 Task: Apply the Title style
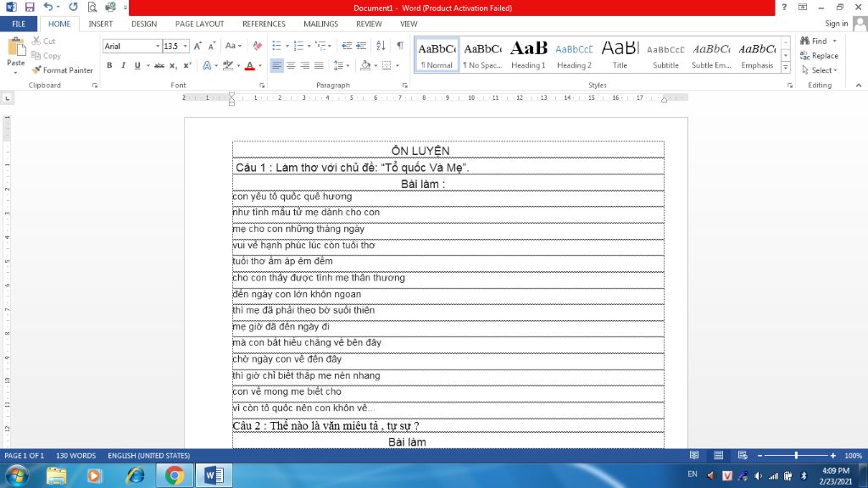click(620, 55)
